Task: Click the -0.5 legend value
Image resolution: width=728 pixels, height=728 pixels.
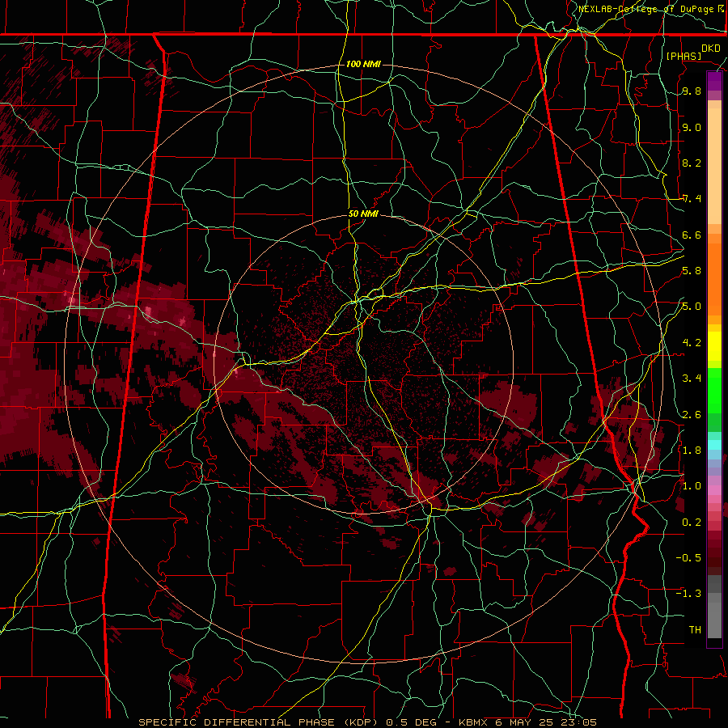Action: pyautogui.click(x=688, y=557)
